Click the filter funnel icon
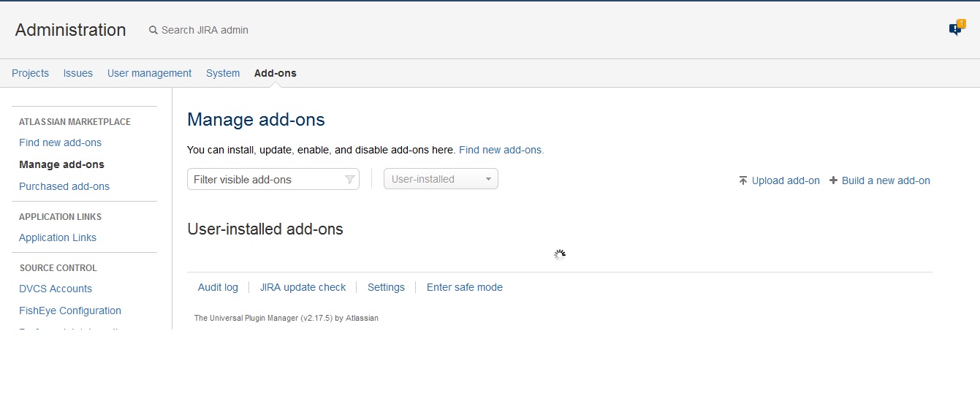This screenshot has width=980, height=415. click(349, 180)
